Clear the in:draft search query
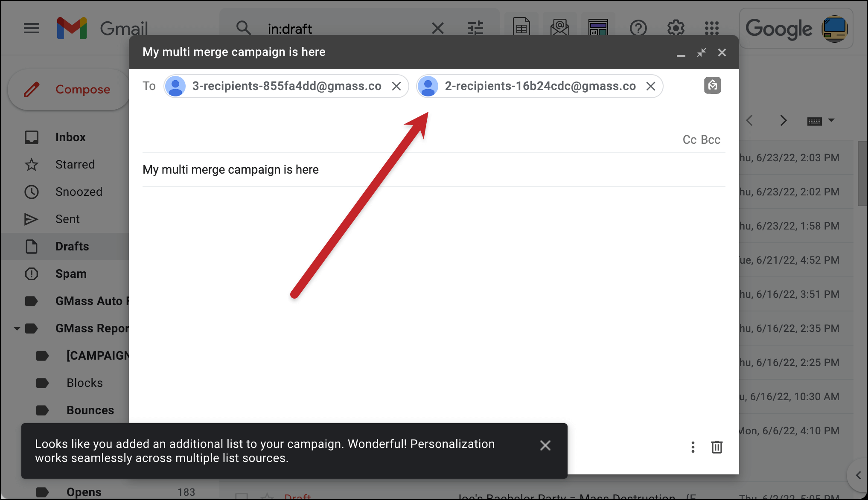 (x=438, y=29)
